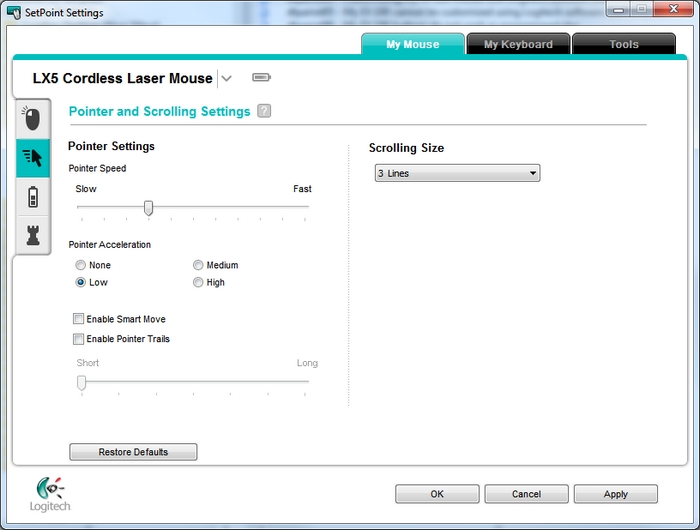Image resolution: width=700 pixels, height=530 pixels.
Task: Click the Logitech logo
Action: click(x=50, y=494)
